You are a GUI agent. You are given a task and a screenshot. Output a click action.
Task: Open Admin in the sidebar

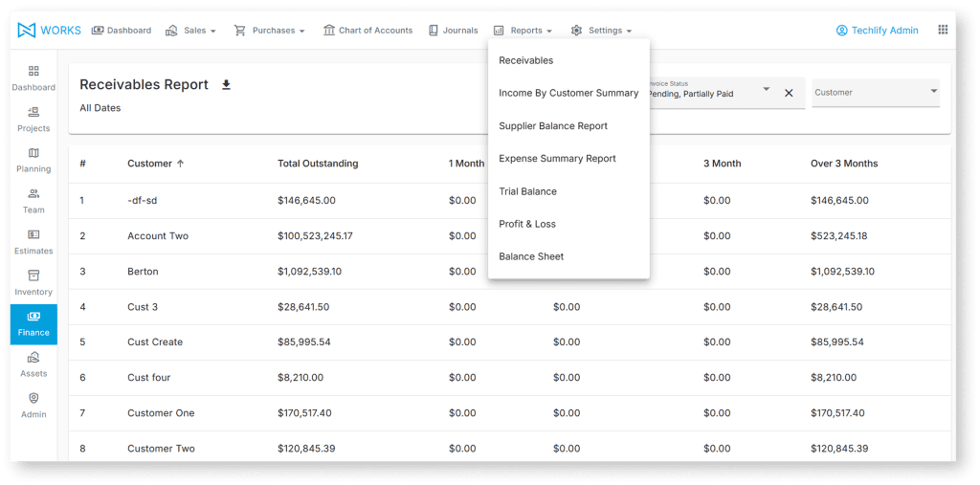(x=33, y=406)
